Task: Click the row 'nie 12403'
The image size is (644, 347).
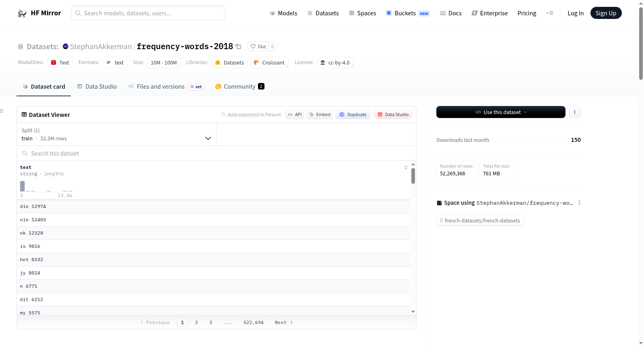Action: (x=213, y=220)
